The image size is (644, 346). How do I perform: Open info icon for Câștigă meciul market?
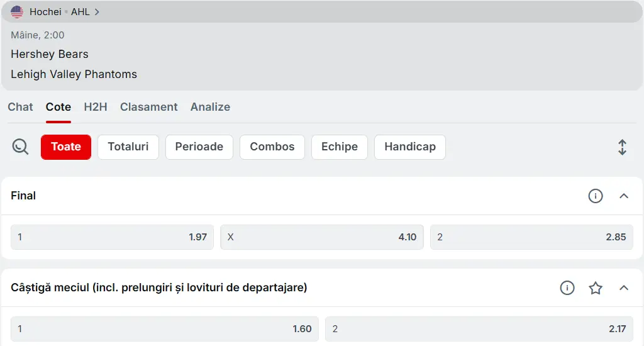coord(567,288)
